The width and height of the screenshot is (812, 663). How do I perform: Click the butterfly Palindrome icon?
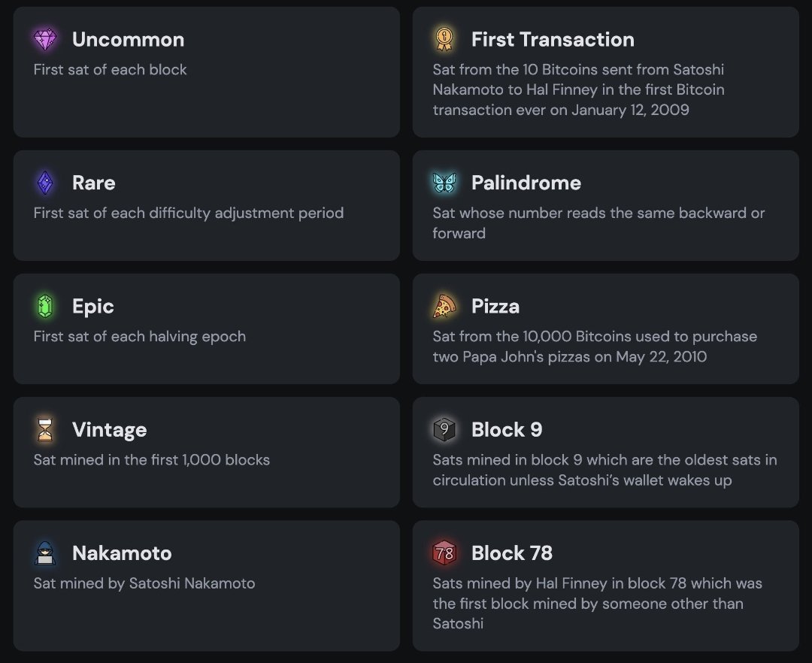[x=444, y=183]
